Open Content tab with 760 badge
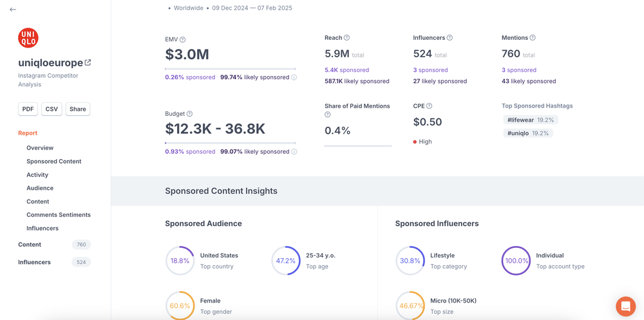644x320 pixels. click(x=54, y=245)
